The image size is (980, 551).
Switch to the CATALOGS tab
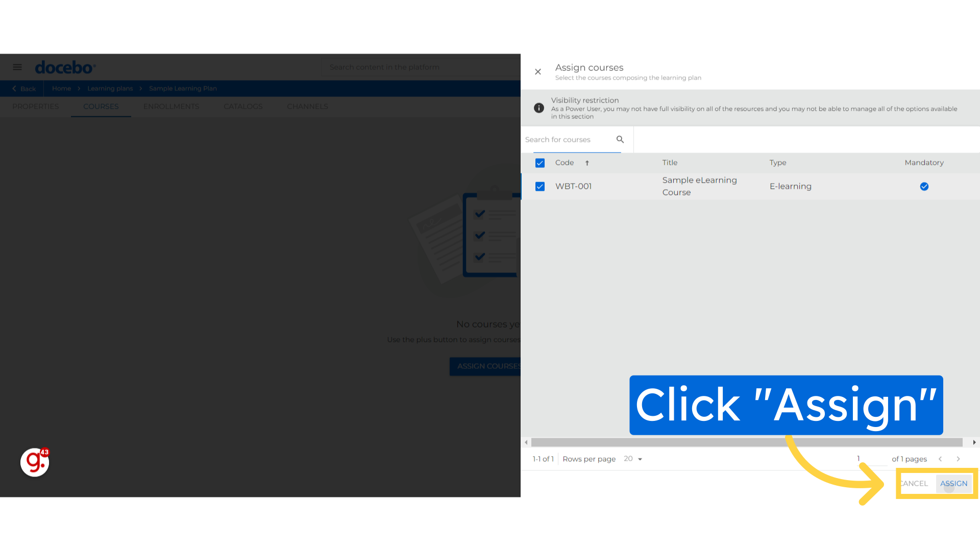click(243, 106)
